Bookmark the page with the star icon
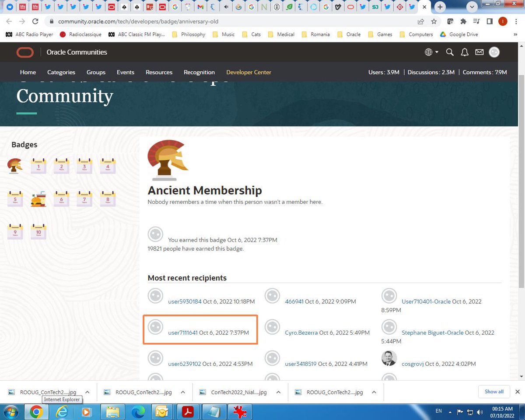This screenshot has height=420, width=525. 434,21
